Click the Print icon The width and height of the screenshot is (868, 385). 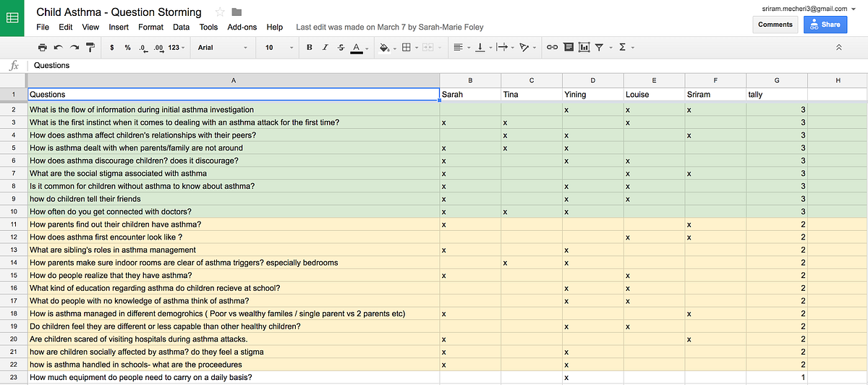[42, 47]
